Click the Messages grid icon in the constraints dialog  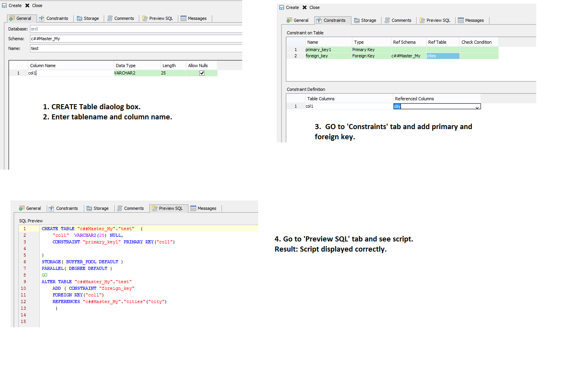pos(460,20)
